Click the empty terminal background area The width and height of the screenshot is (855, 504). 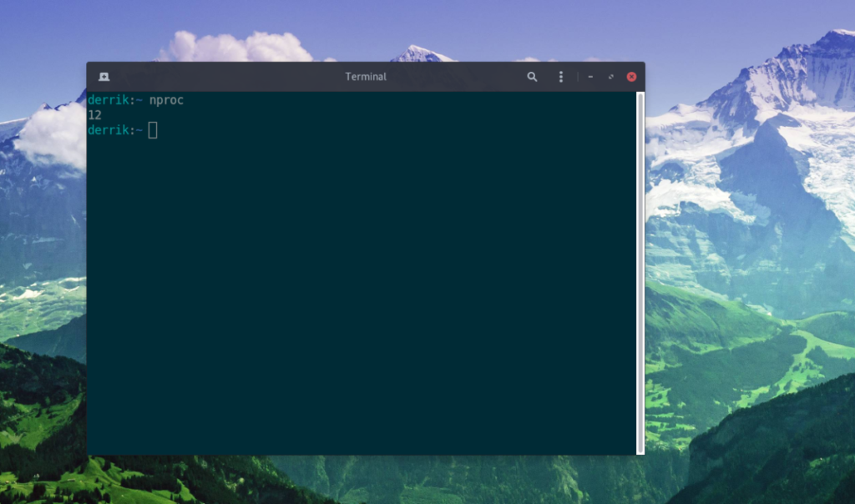coord(359,292)
